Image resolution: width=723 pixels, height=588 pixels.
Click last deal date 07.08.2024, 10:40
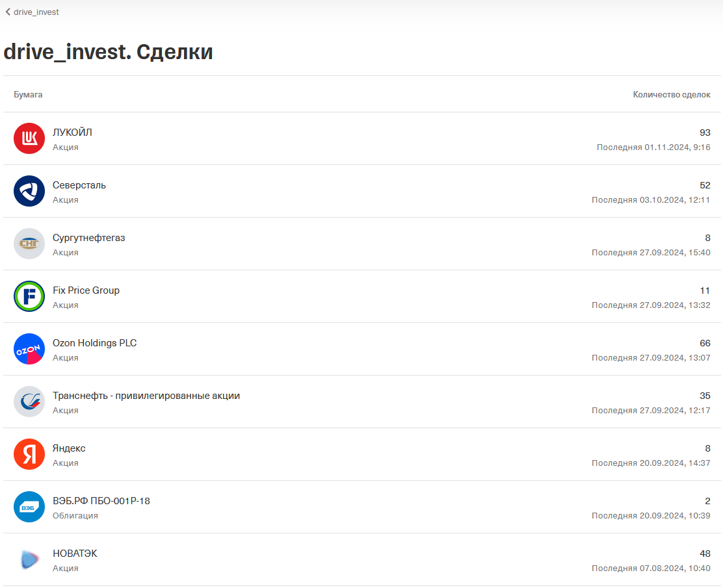click(651, 569)
